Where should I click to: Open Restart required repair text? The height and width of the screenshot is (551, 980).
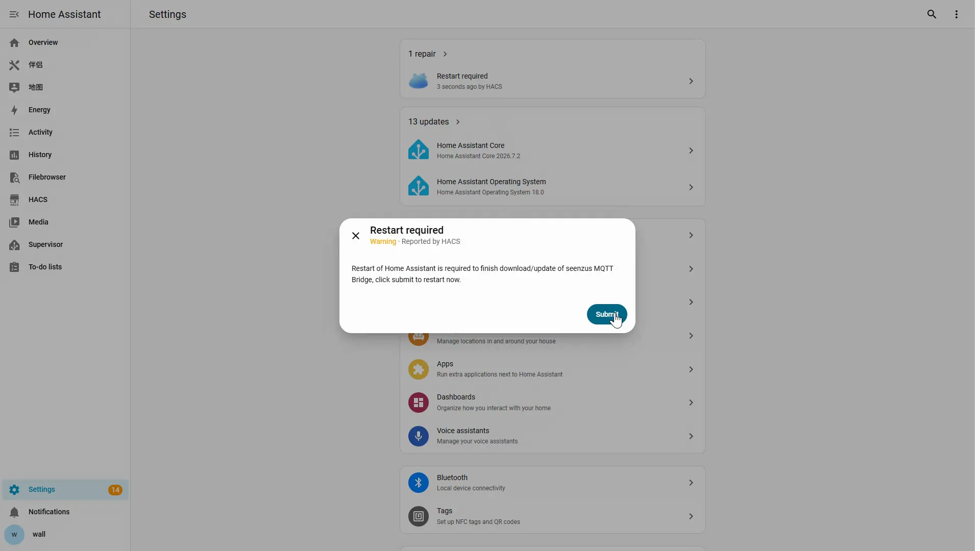coord(462,76)
